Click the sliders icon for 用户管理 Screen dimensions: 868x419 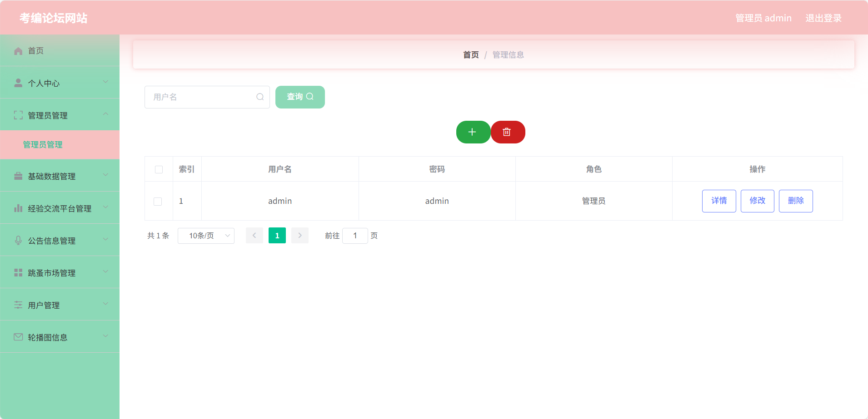18,305
